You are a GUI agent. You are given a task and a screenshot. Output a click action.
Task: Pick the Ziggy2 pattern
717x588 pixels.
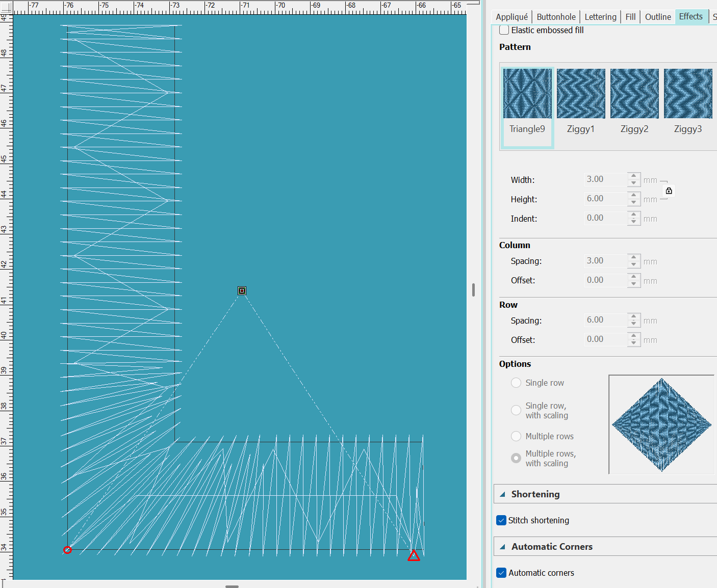[x=634, y=94]
